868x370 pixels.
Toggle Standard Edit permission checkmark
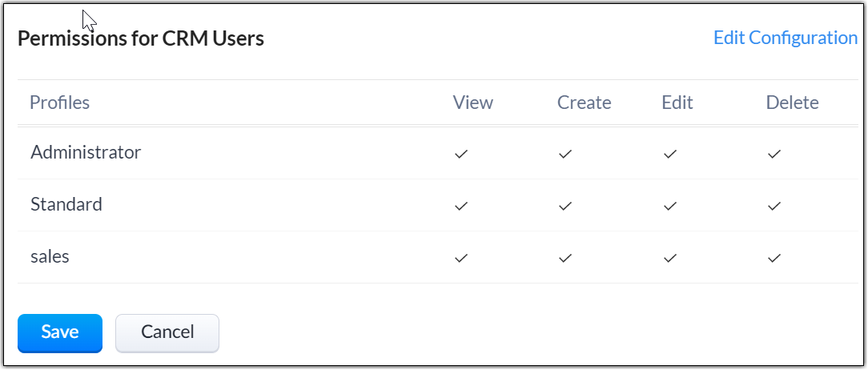tap(670, 206)
